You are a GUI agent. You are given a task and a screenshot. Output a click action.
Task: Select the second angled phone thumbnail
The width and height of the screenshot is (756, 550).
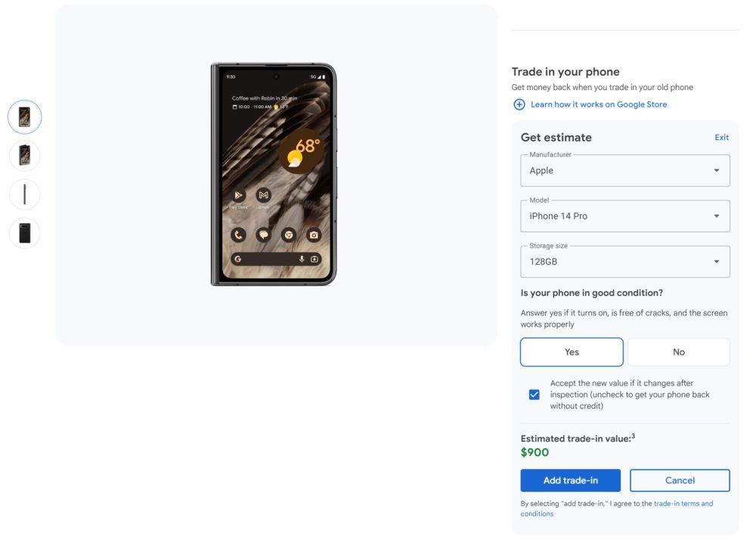25,155
